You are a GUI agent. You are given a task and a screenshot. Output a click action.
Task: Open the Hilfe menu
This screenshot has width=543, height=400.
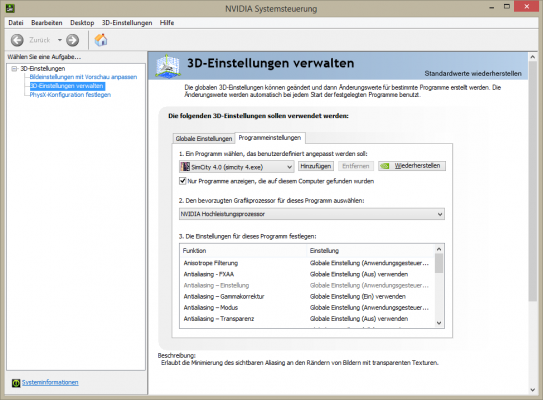click(167, 23)
